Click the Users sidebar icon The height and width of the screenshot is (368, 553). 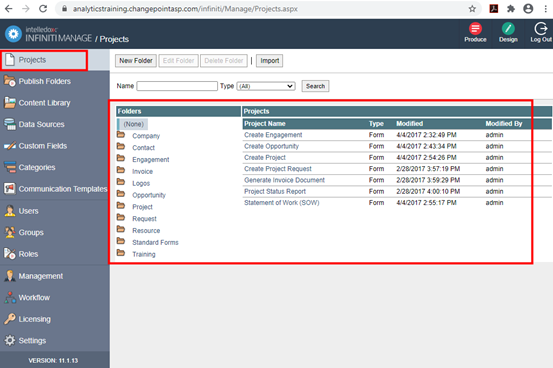(10, 211)
